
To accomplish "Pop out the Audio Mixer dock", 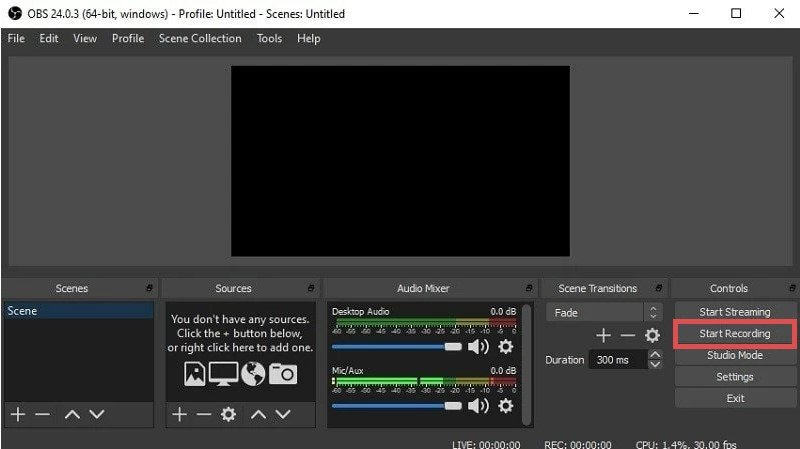I will (x=529, y=288).
